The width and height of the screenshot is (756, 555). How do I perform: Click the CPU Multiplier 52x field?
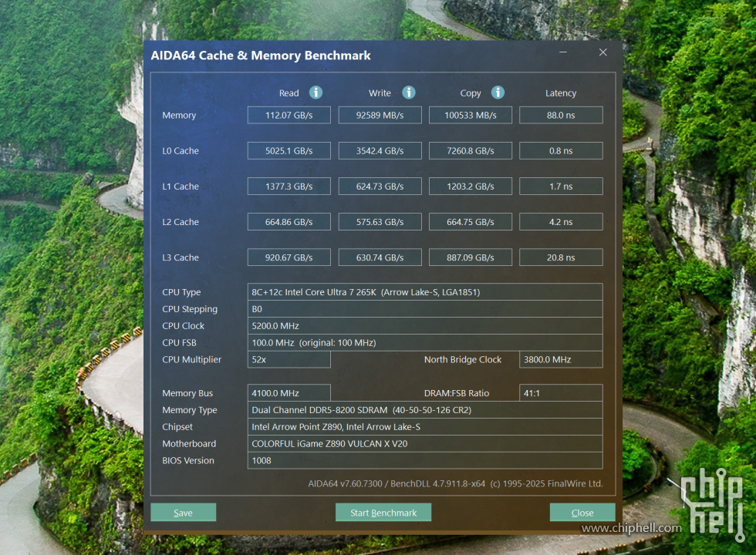289,359
